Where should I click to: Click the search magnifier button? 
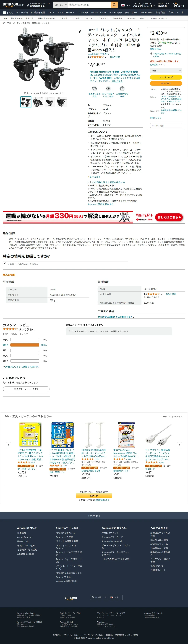114,5
